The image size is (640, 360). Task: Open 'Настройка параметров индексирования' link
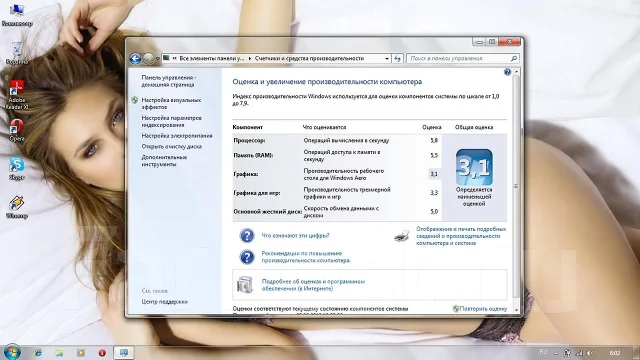[x=171, y=121]
